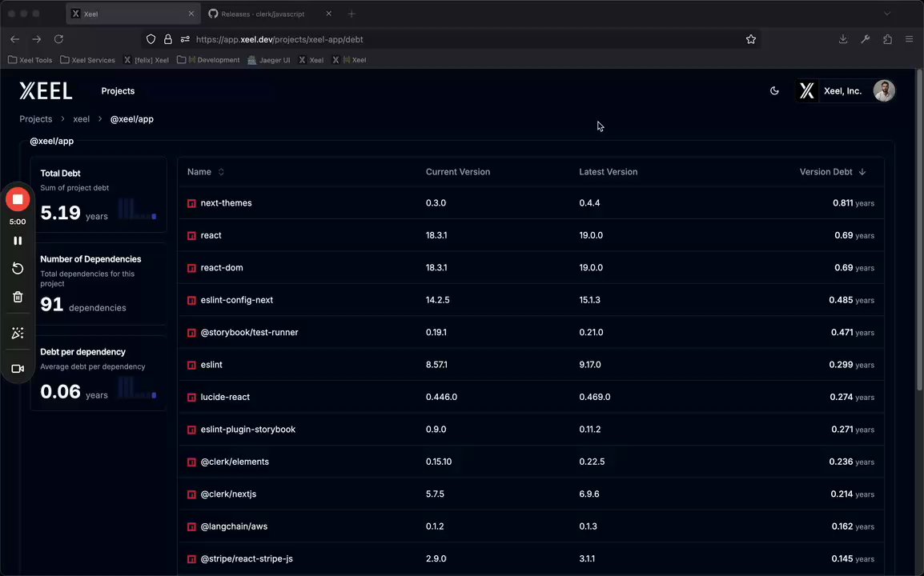Click the Total Debt sparkline chart
Viewport: 924px width, 576px height.
(137, 209)
